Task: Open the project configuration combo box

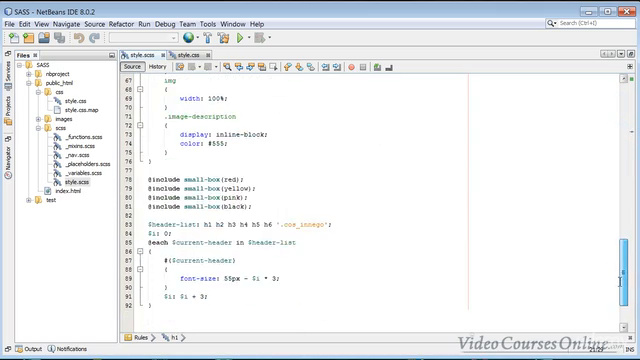Action: pos(143,38)
